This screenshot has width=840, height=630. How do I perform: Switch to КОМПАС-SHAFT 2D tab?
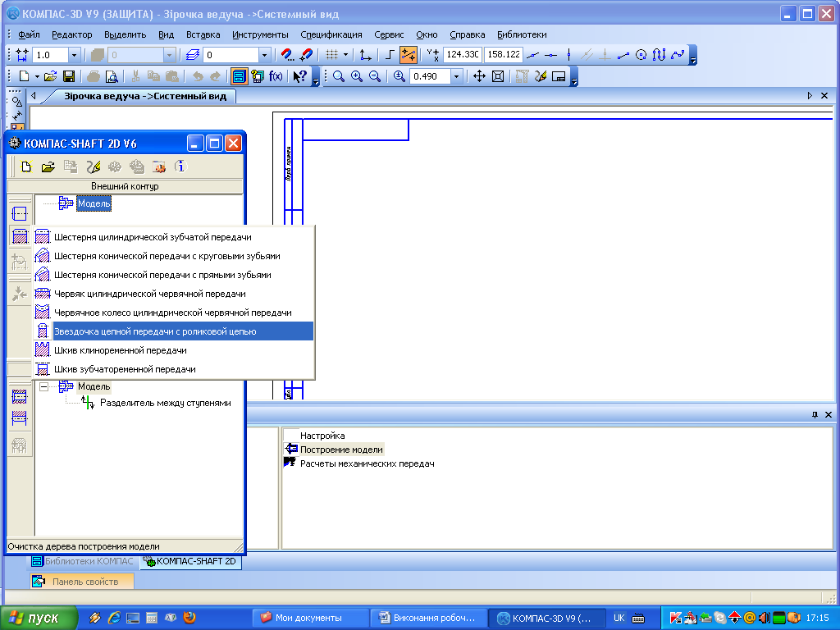click(190, 561)
